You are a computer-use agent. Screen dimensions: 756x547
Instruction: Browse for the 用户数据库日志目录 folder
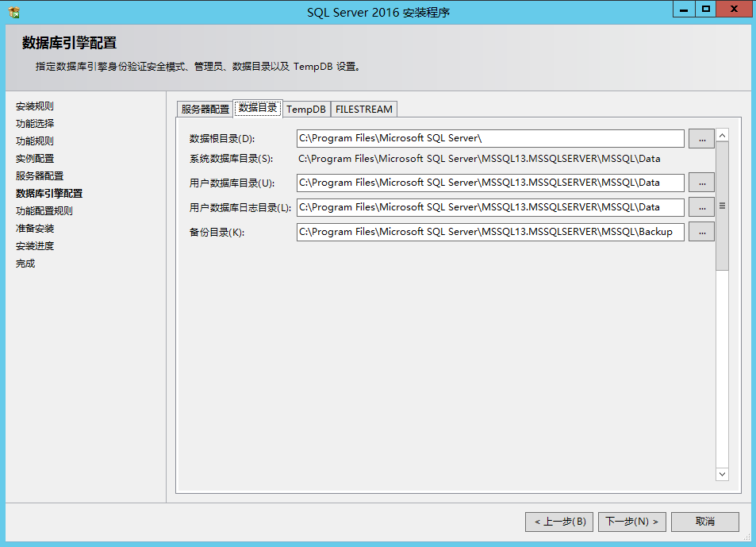pos(701,207)
